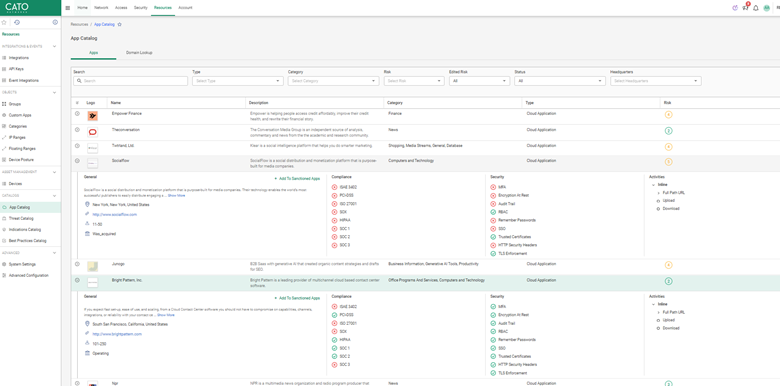Viewport: 780px width, 386px height.
Task: Open the Edited Risk dropdown
Action: tap(479, 81)
